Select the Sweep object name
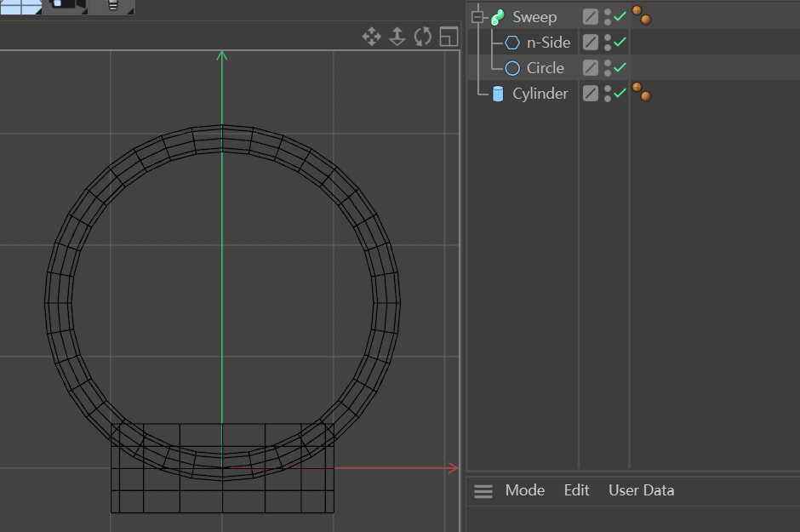Image resolution: width=800 pixels, height=532 pixels. 534,17
